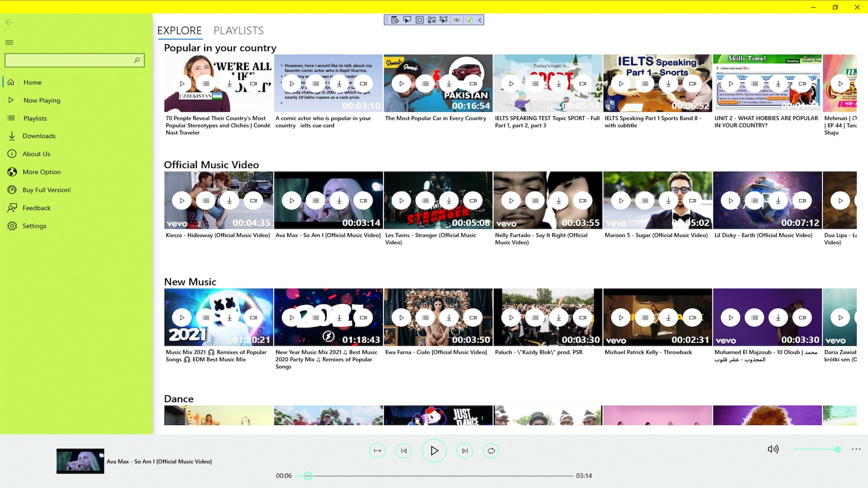Mute audio using the speaker icon
The width and height of the screenshot is (868, 488).
(x=774, y=449)
